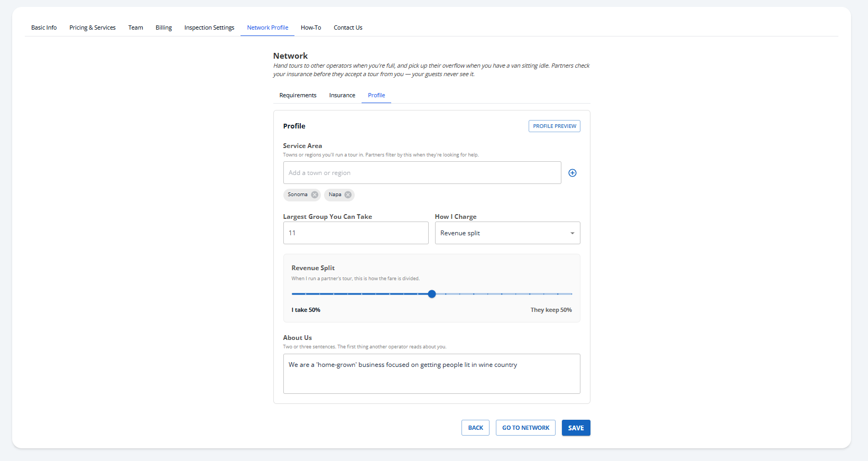The height and width of the screenshot is (461, 868).
Task: Click the 'They keep 50%' label
Action: pos(551,310)
